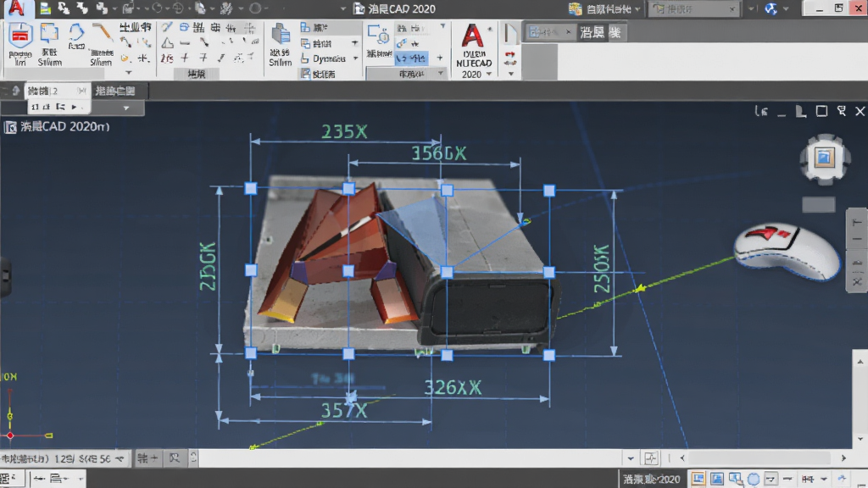
Task: Click the blue globe icon in title bar
Action: (771, 8)
